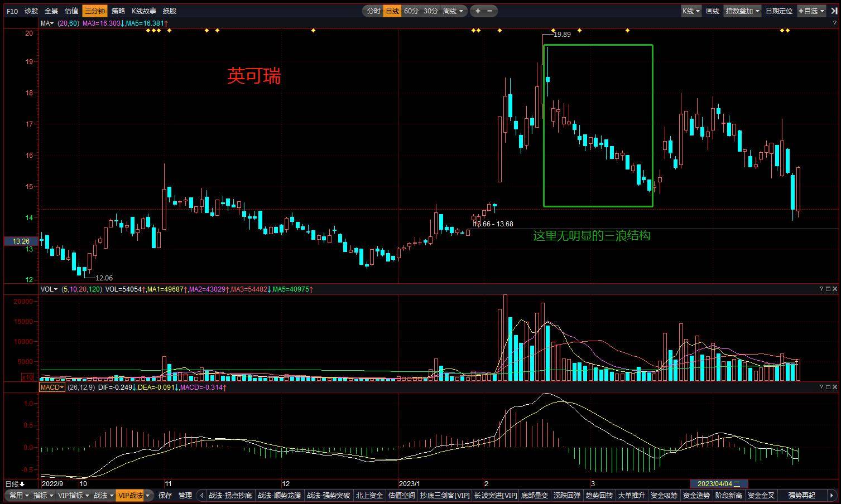Screen dimensions: 841x504
Task: Open help icon on the MACD panel
Action: click(821, 387)
